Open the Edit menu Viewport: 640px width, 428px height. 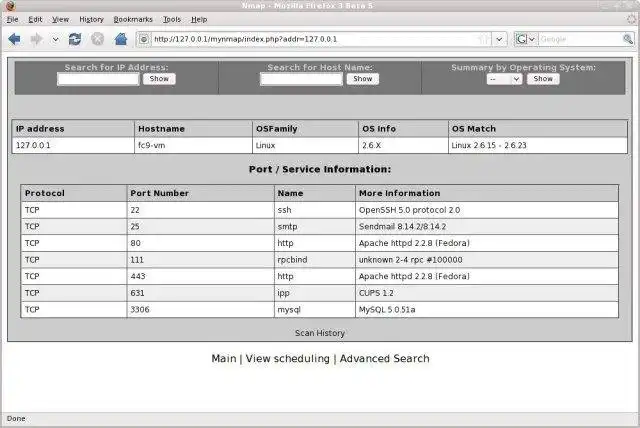(x=35, y=19)
